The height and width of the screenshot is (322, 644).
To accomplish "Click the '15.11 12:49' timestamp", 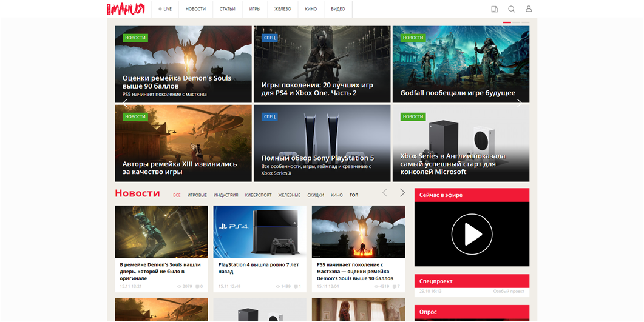I will pos(229,287).
